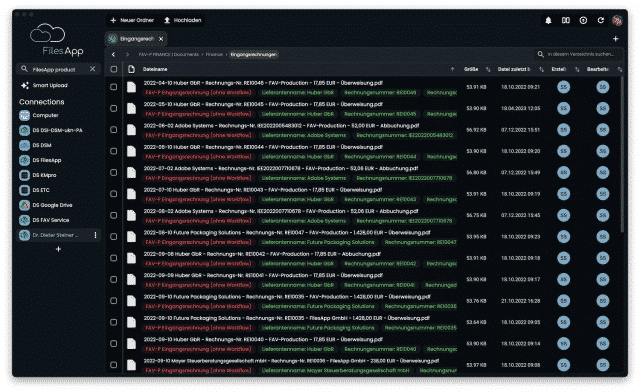Toggle sort arrows beside Erstellt column
The width and height of the screenshot is (640, 392).
[x=577, y=69]
